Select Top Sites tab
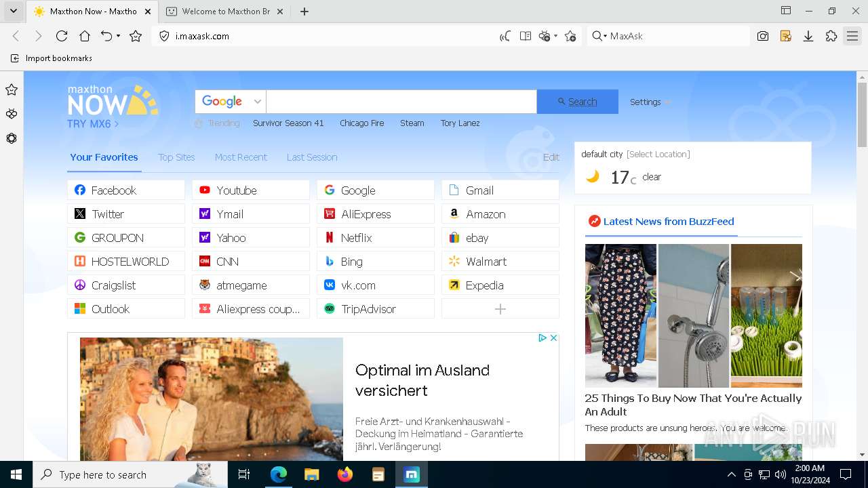The width and height of the screenshot is (868, 488). (176, 157)
